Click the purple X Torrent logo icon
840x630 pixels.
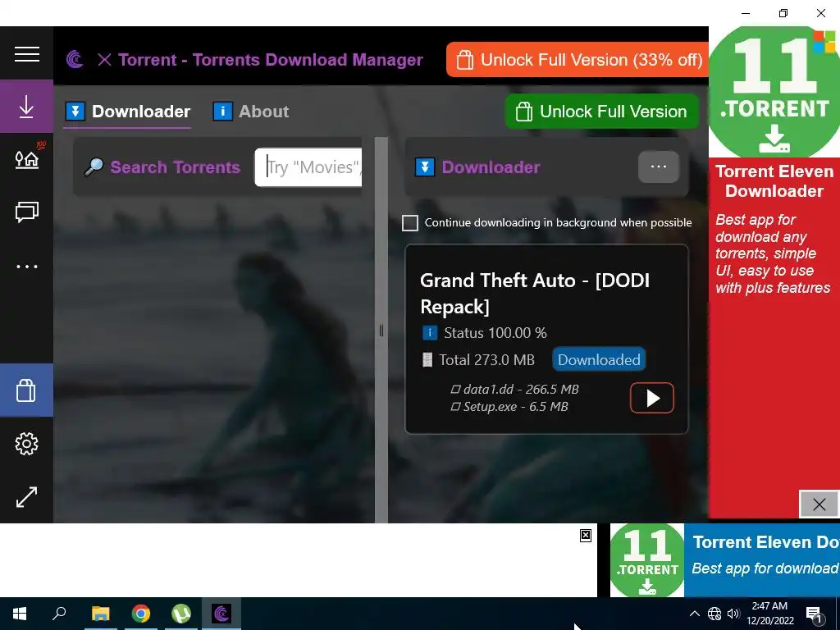coord(75,59)
